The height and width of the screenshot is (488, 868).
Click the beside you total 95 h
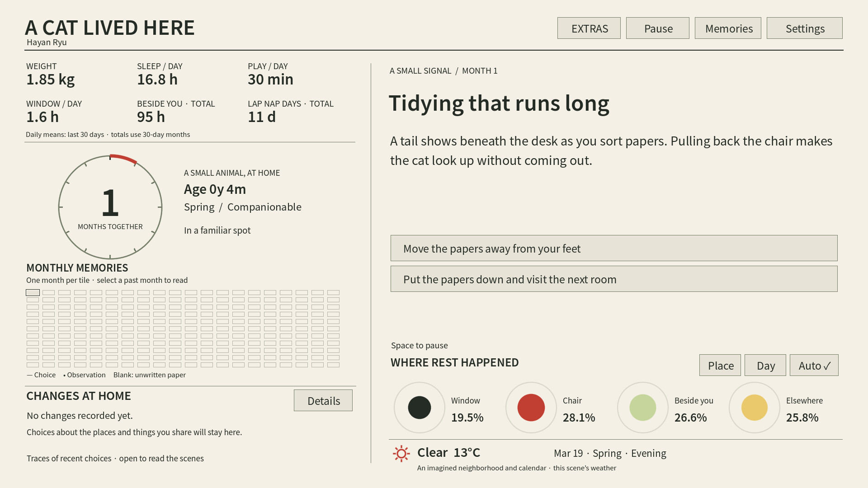tap(151, 117)
